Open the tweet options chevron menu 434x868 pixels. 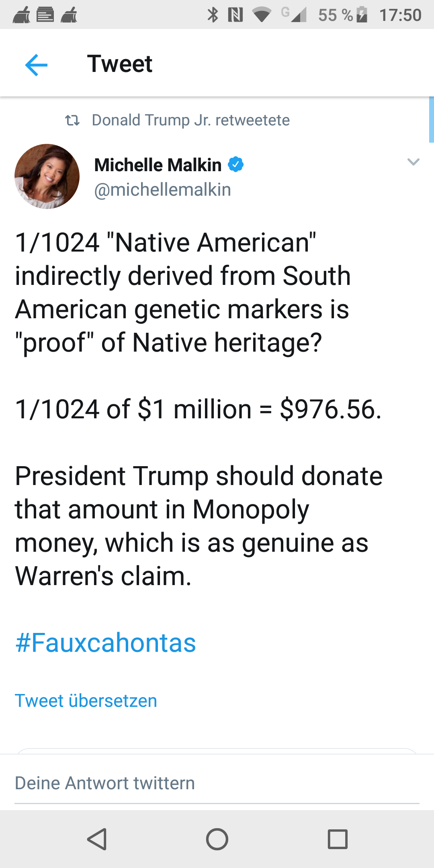coord(413,162)
